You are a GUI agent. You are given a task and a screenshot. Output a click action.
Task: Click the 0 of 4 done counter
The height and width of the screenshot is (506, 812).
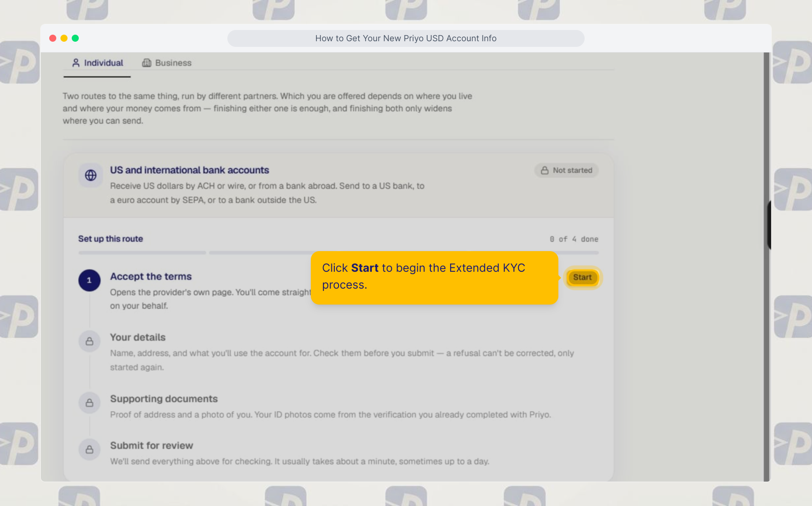tap(574, 239)
